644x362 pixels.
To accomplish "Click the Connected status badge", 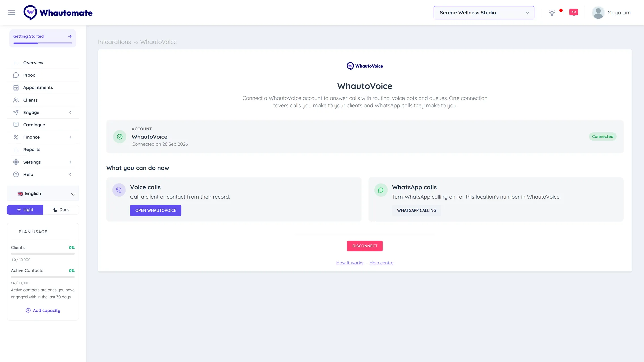I will coord(603,137).
